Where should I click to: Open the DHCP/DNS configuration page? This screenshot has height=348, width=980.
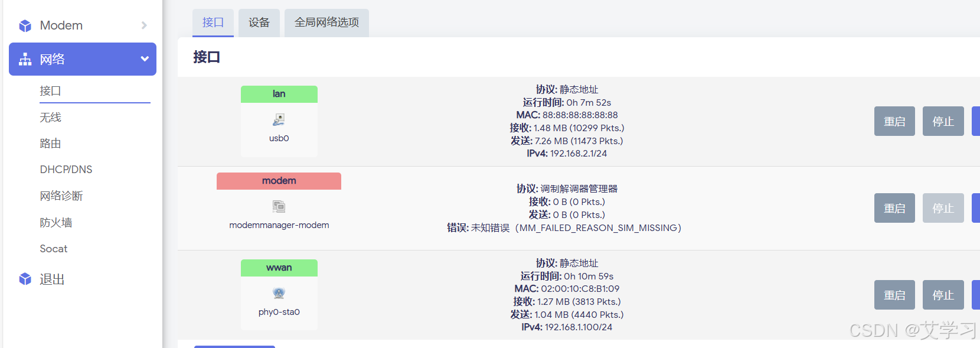[66, 170]
